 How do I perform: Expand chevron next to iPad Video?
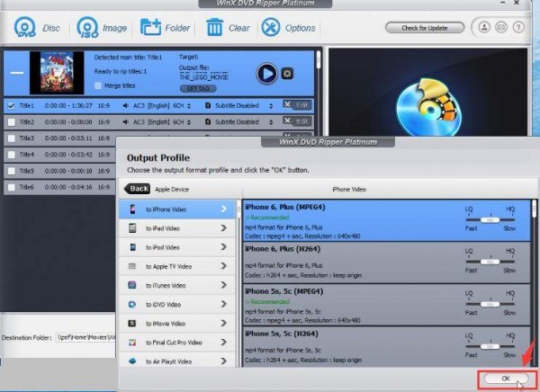pos(223,227)
